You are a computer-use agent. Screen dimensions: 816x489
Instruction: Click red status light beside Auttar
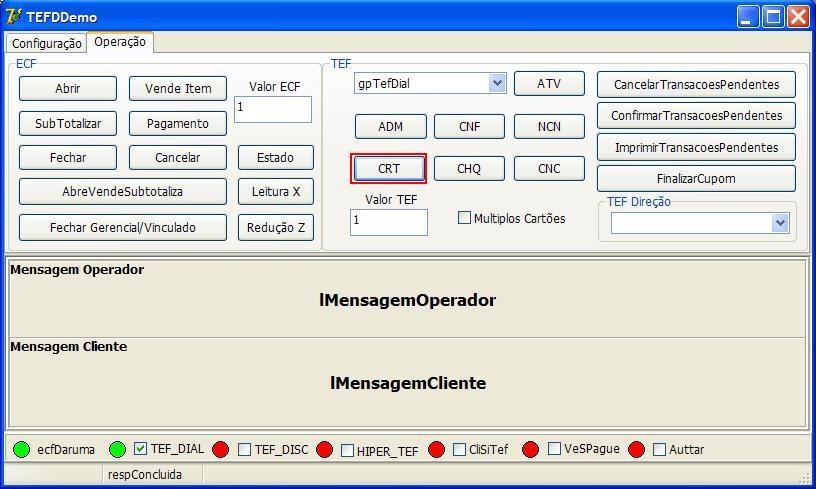pyautogui.click(x=636, y=449)
